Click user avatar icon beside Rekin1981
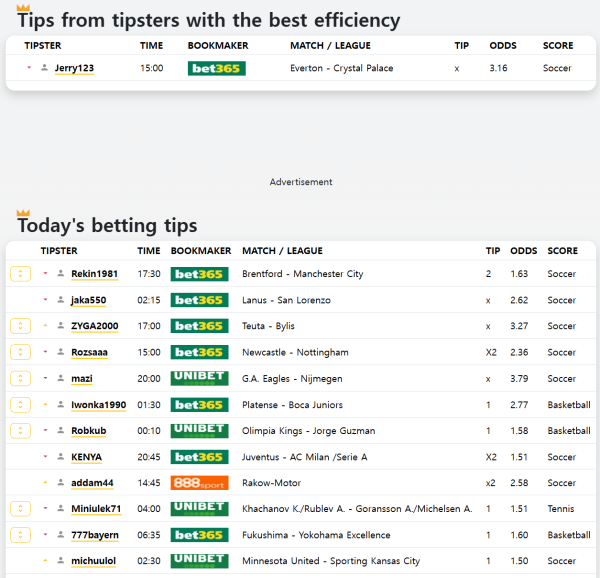 60,274
